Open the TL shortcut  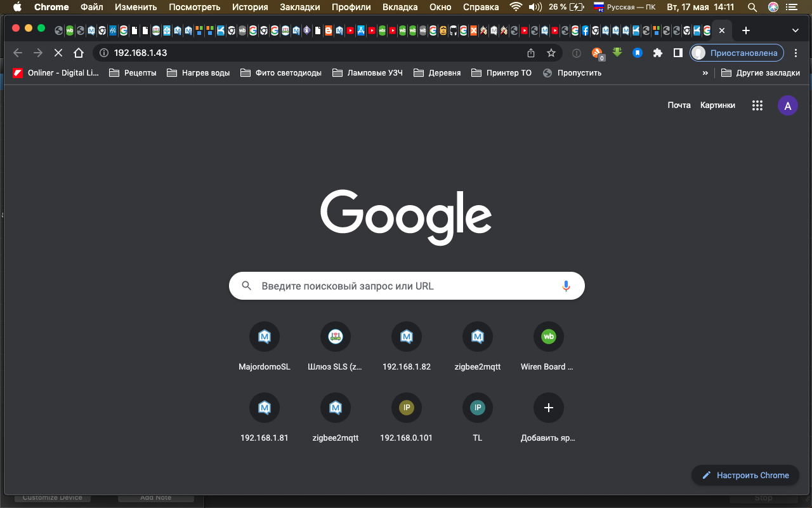click(478, 417)
